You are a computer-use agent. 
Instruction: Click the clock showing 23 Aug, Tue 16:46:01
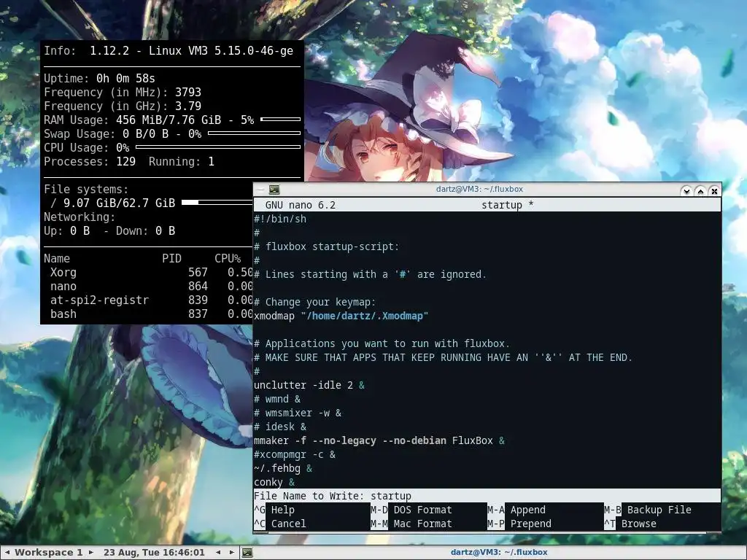pos(154,553)
